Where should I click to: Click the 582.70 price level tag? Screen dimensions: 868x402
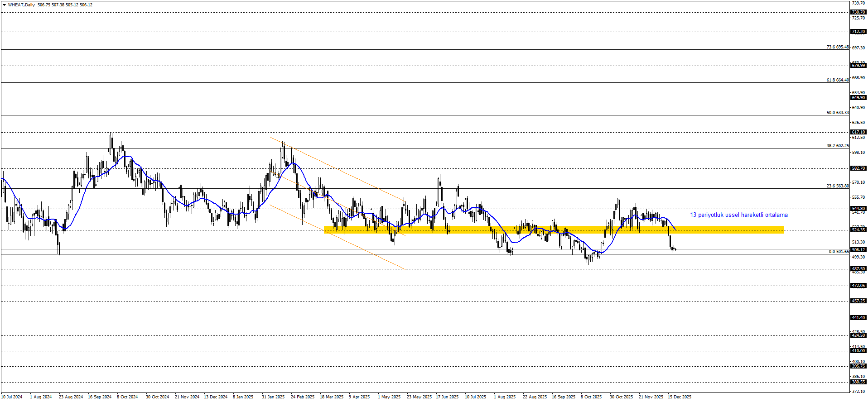coord(858,168)
